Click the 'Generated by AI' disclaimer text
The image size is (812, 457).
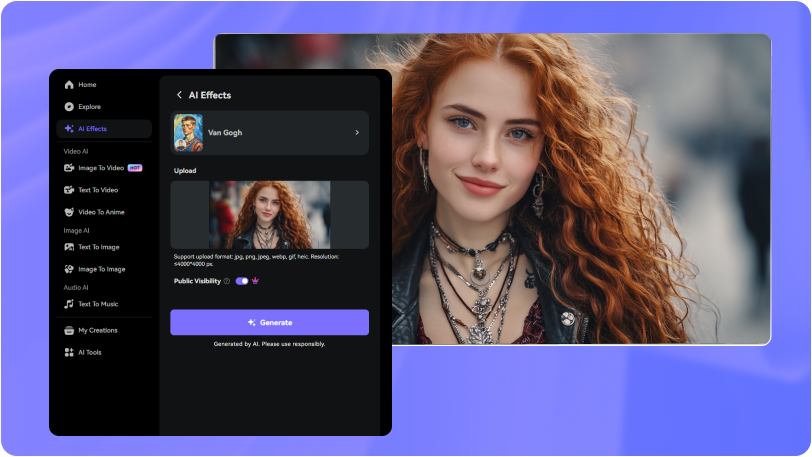pyautogui.click(x=269, y=344)
